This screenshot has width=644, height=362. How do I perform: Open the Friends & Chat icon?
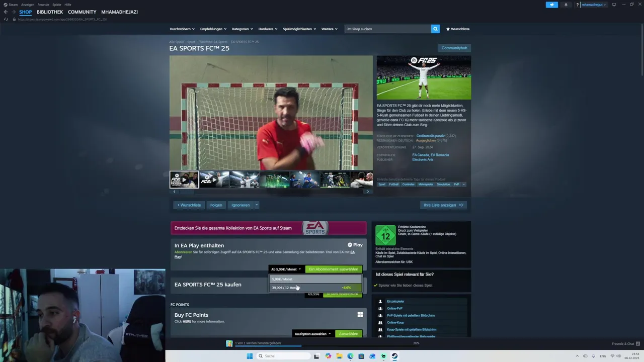pyautogui.click(x=638, y=343)
